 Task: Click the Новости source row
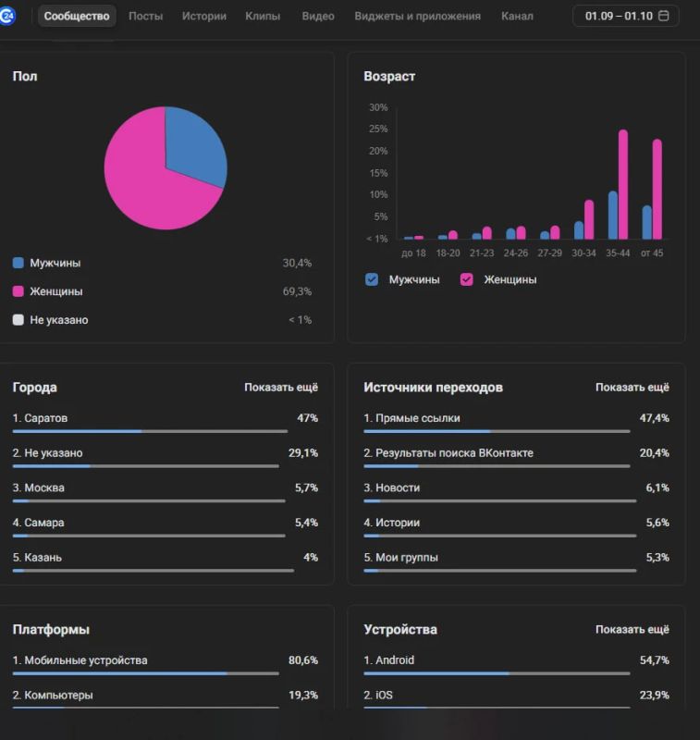517,492
